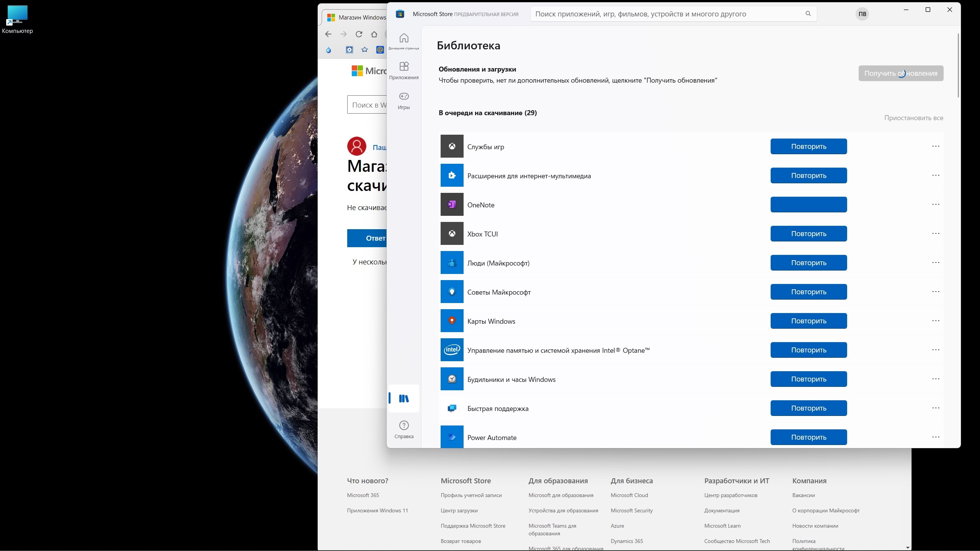Retry download for Power Automate
This screenshot has width=980, height=551.
click(808, 437)
